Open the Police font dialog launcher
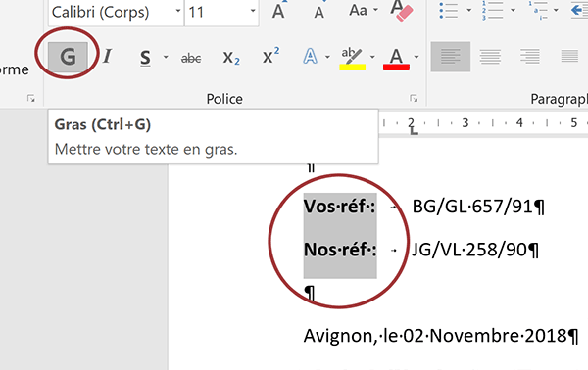The image size is (588, 370). (x=414, y=99)
